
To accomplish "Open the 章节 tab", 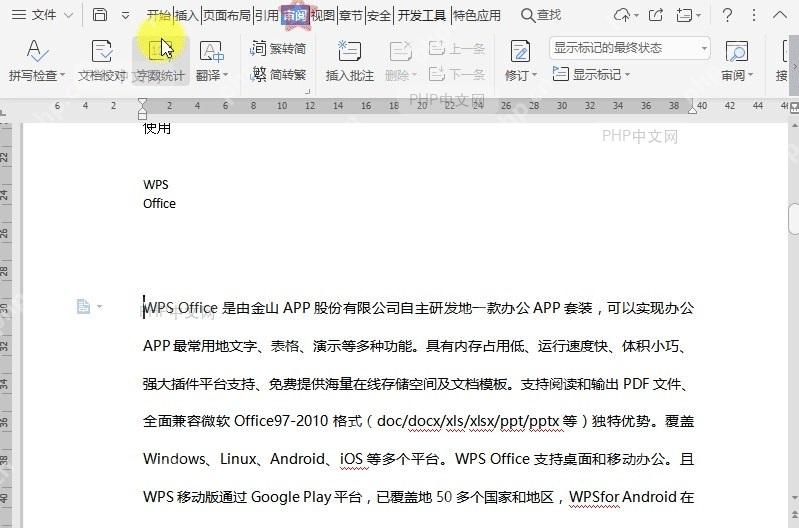I will coord(351,16).
